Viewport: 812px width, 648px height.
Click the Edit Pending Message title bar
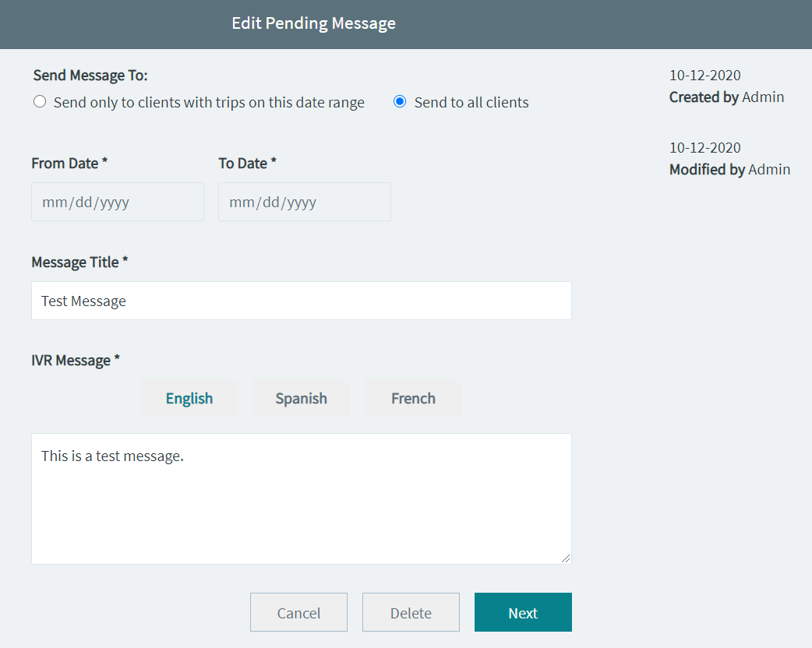(313, 23)
